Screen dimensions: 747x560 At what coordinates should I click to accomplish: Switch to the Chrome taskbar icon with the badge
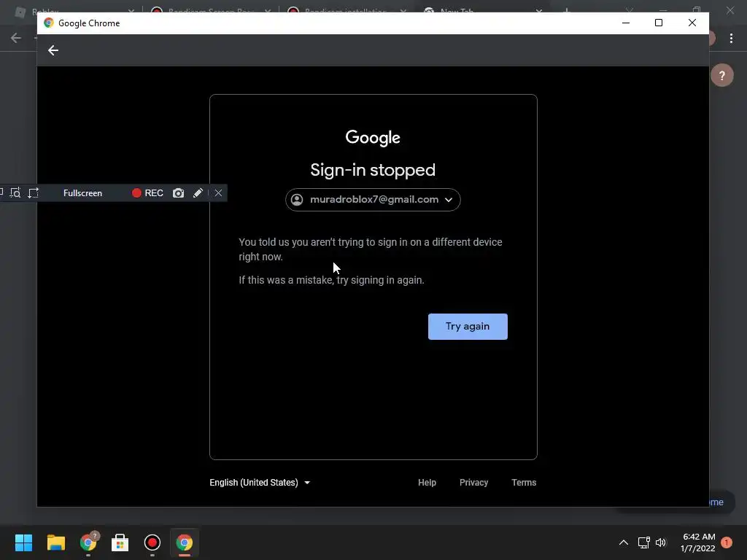(88, 542)
